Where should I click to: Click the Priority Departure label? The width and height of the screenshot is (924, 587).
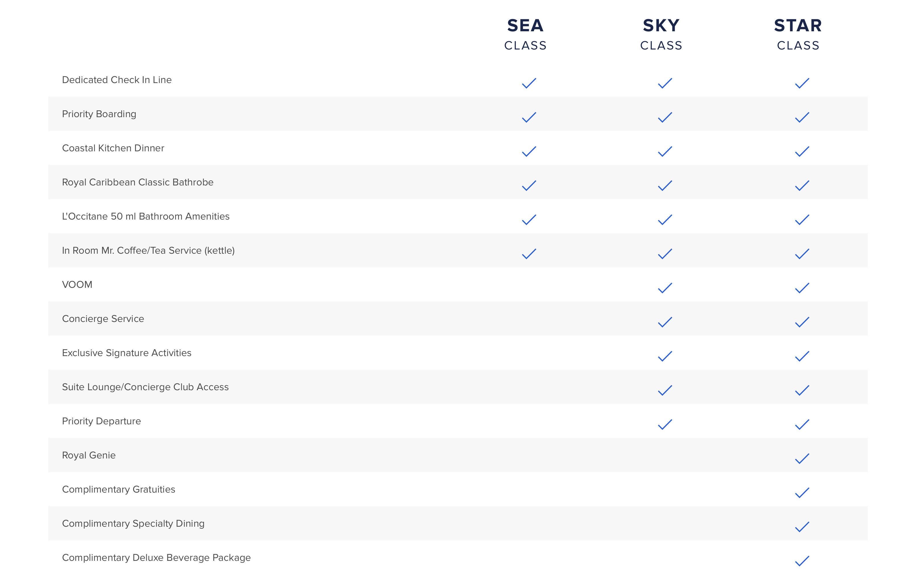101,422
